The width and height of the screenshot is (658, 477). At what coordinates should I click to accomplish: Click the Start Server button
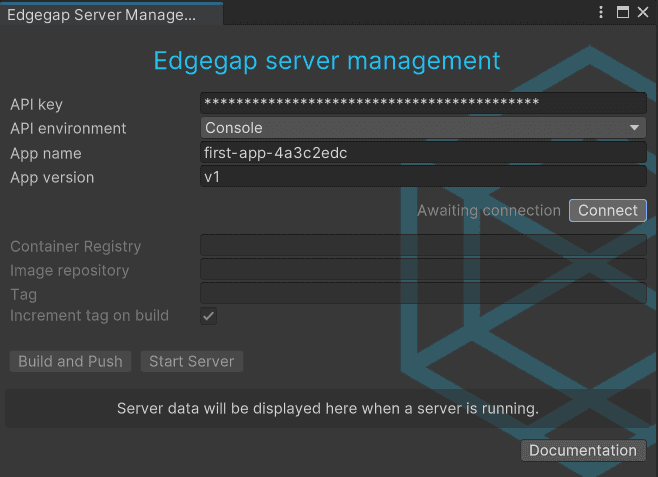pyautogui.click(x=192, y=361)
